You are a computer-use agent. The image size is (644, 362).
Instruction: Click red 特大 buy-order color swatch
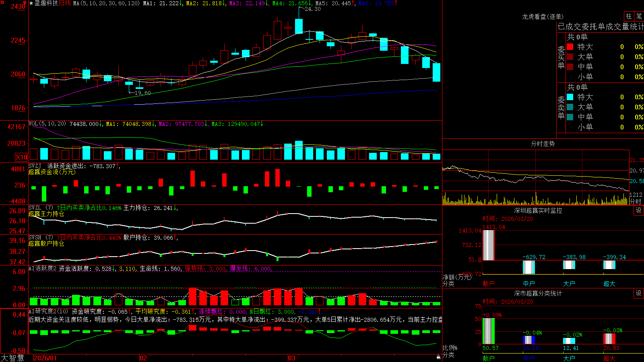pyautogui.click(x=570, y=47)
